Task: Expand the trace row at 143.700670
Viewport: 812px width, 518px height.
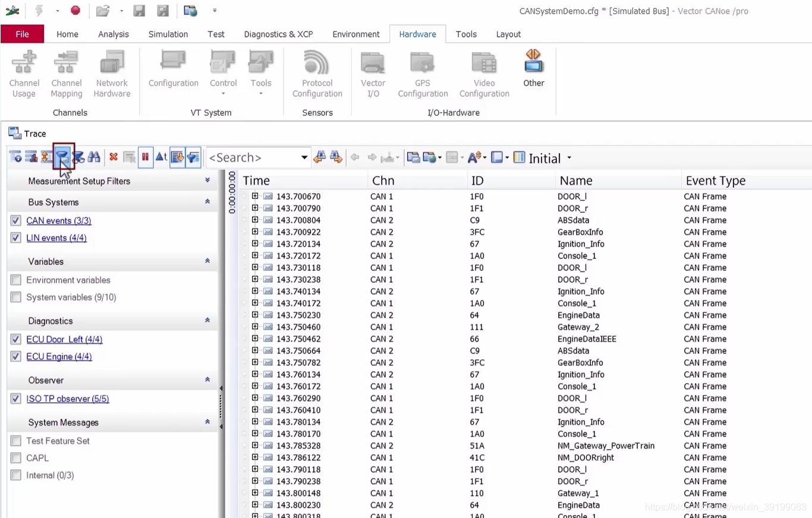Action: 255,196
